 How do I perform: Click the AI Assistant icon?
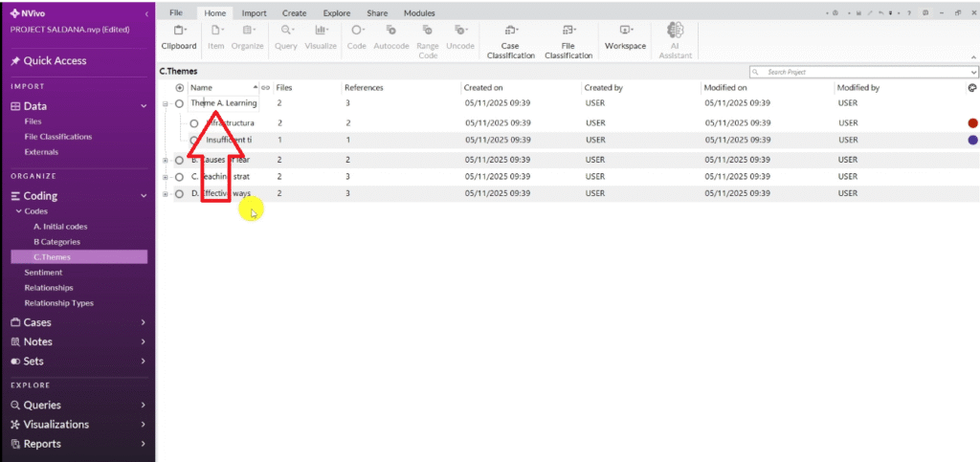click(675, 38)
